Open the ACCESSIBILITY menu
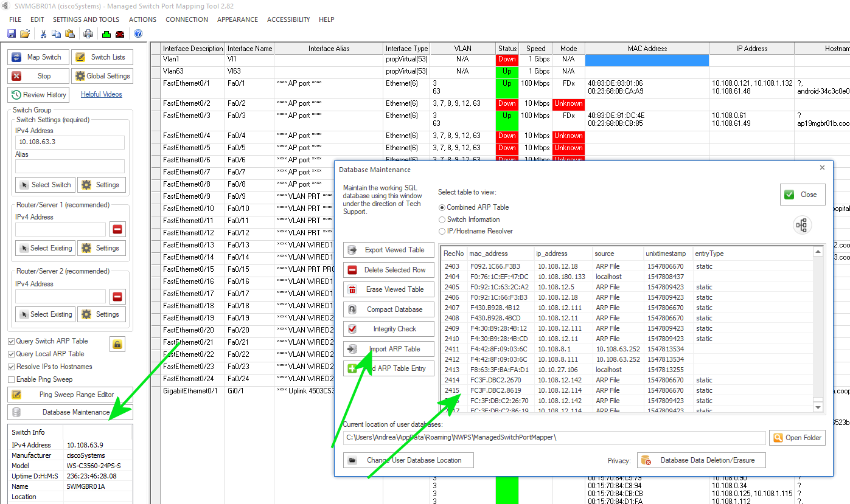 point(288,19)
